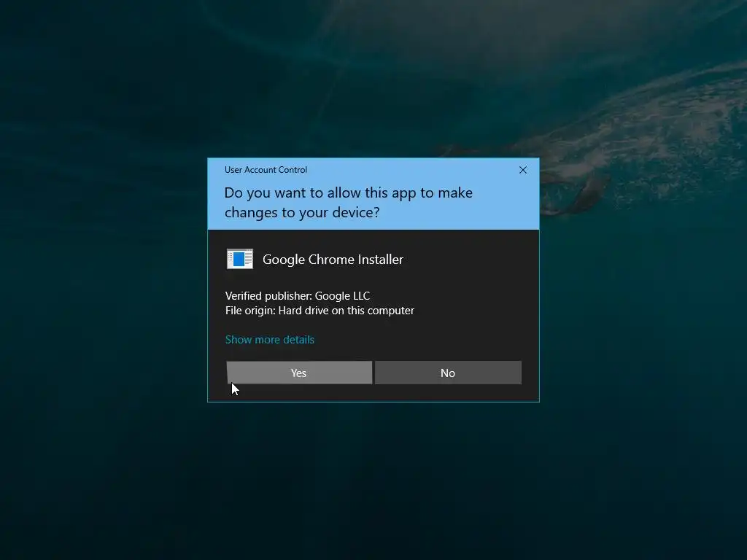747x560 pixels.
Task: Open the Show more details link
Action: [x=270, y=340]
